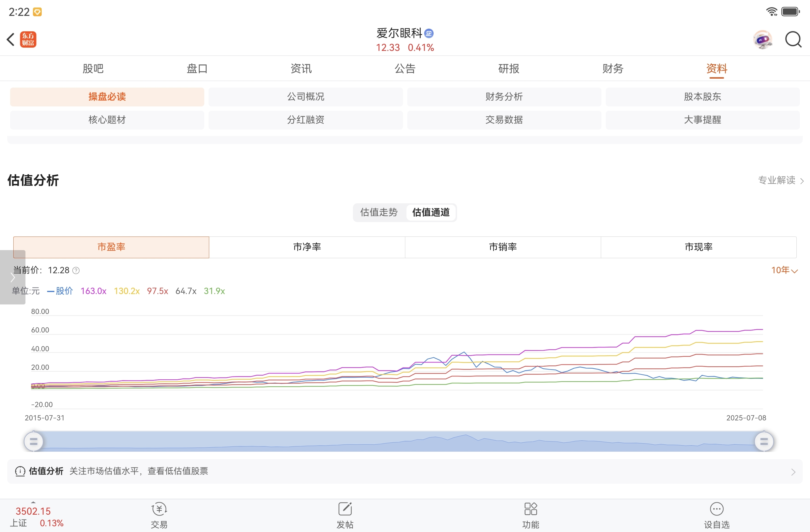The image size is (810, 532).
Task: Tap the battery status icon
Action: (x=790, y=12)
